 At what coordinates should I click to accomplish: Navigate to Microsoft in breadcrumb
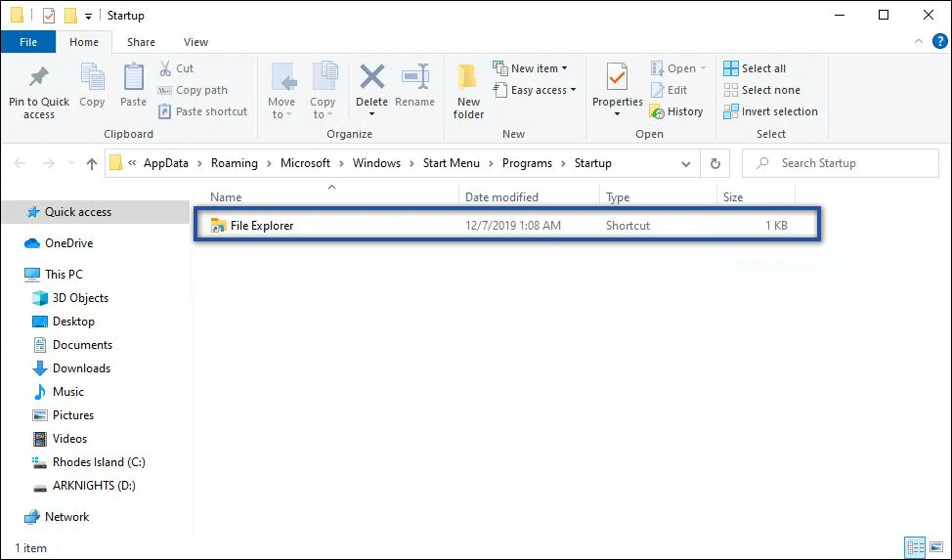305,163
